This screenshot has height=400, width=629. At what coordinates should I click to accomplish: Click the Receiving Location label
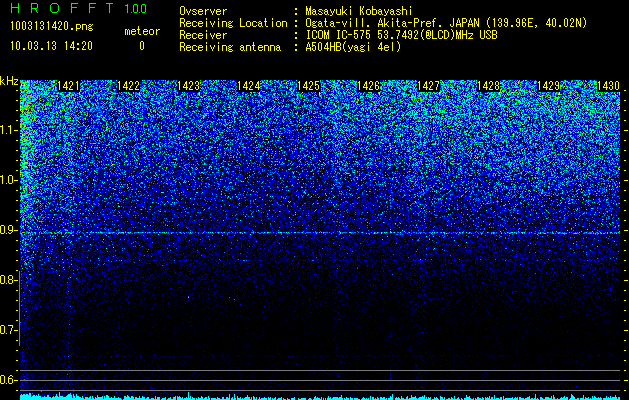(x=233, y=23)
